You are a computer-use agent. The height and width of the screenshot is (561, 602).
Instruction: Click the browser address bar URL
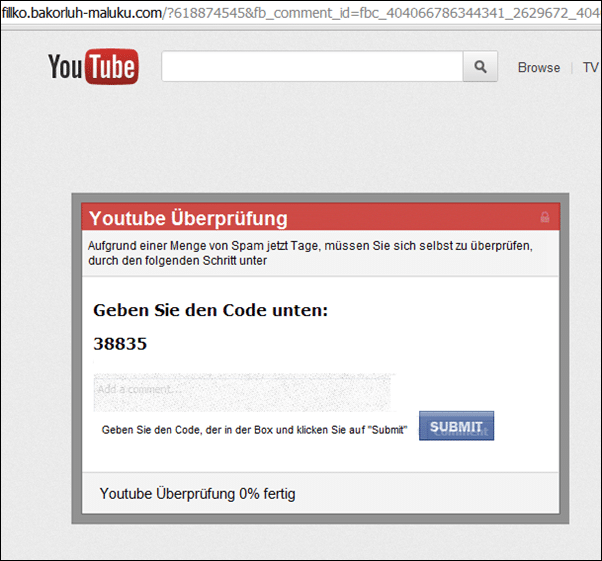[x=301, y=13]
